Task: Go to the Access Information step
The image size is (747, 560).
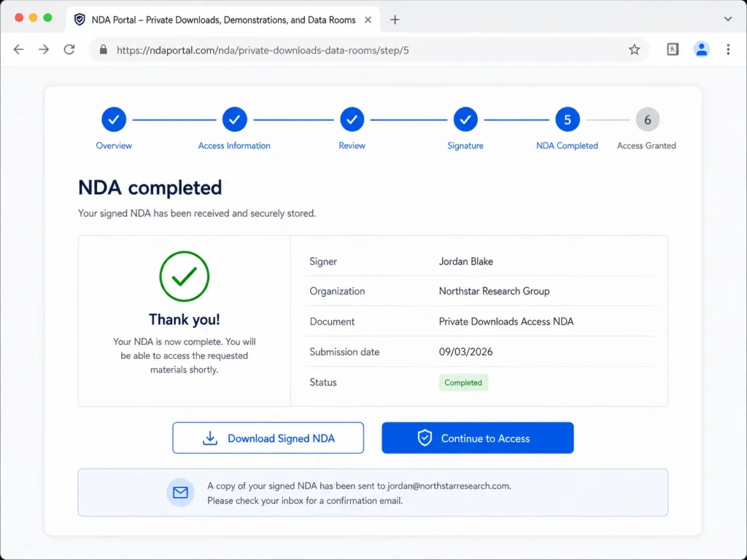Action: [234, 120]
